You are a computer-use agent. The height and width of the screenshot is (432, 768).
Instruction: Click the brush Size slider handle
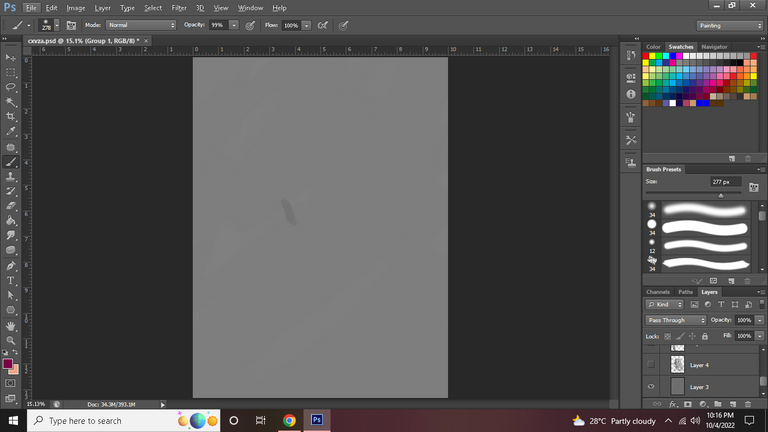pyautogui.click(x=720, y=195)
